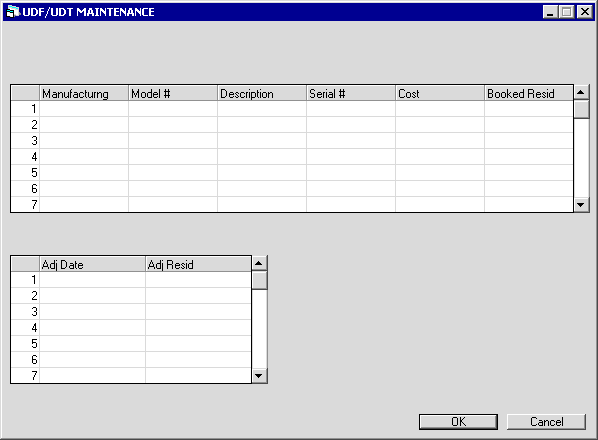The height and width of the screenshot is (440, 598).
Task: Select the Adj Date column header
Action: coord(92,264)
